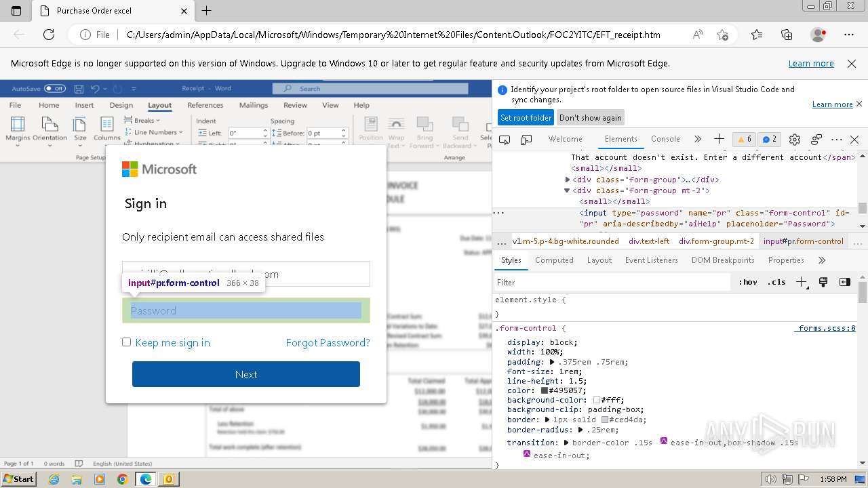868x488 pixels.
Task: Open color picker for #ced4da swatch
Action: coord(605,420)
